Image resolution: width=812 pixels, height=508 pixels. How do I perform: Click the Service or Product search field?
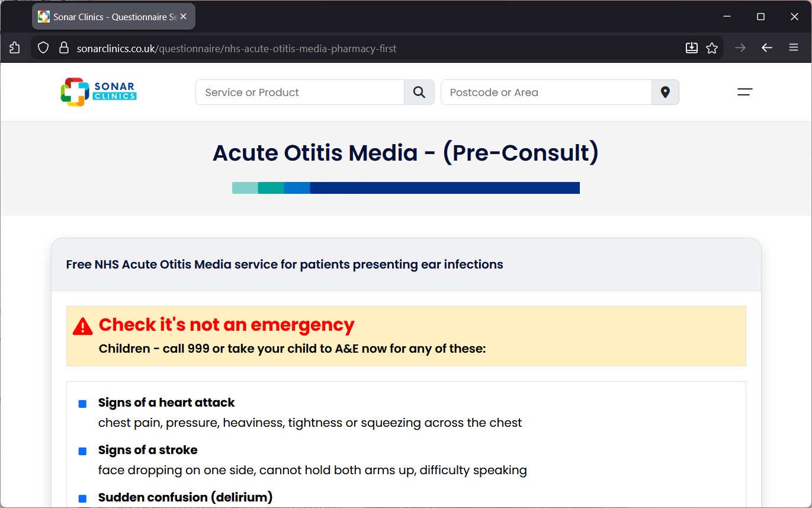pyautogui.click(x=300, y=92)
